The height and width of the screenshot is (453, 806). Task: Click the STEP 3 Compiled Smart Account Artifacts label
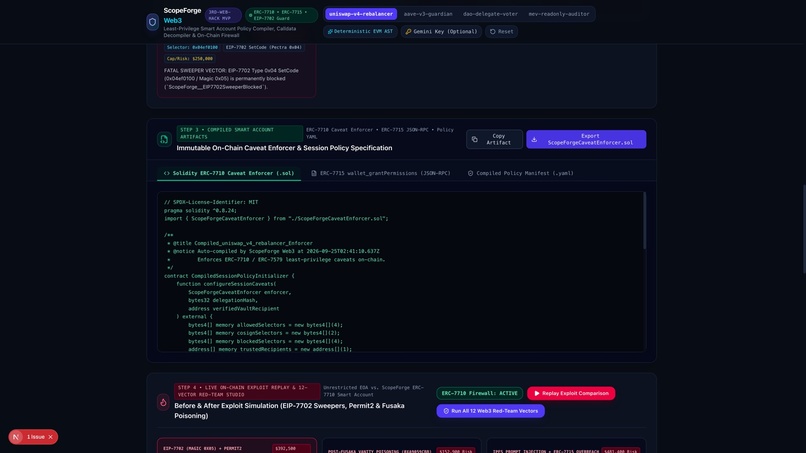point(240,133)
